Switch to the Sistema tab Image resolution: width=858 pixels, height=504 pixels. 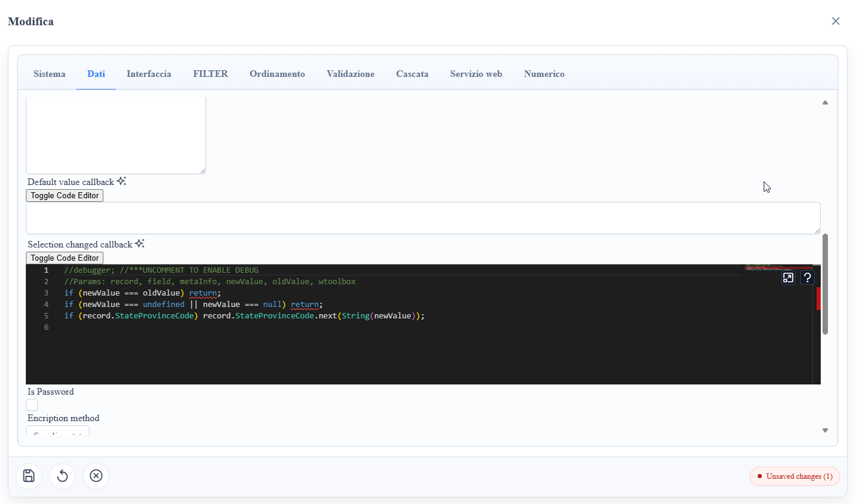coord(49,74)
